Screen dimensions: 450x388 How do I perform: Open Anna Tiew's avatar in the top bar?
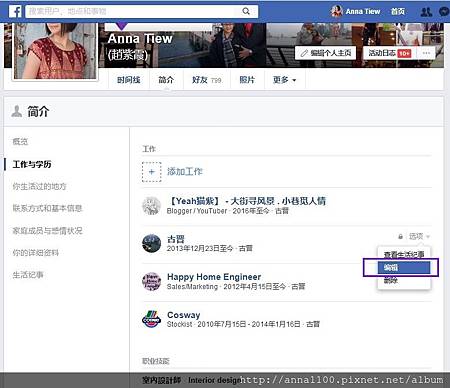(336, 11)
